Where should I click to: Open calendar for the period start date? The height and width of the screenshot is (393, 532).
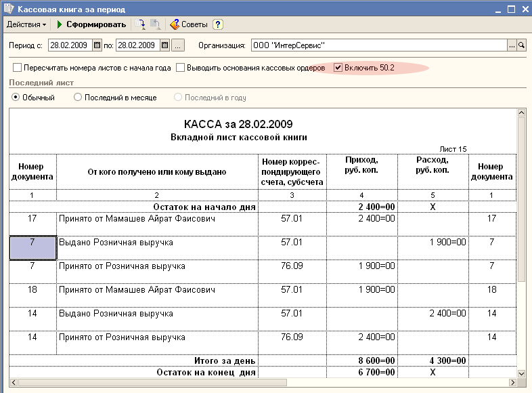(97, 45)
